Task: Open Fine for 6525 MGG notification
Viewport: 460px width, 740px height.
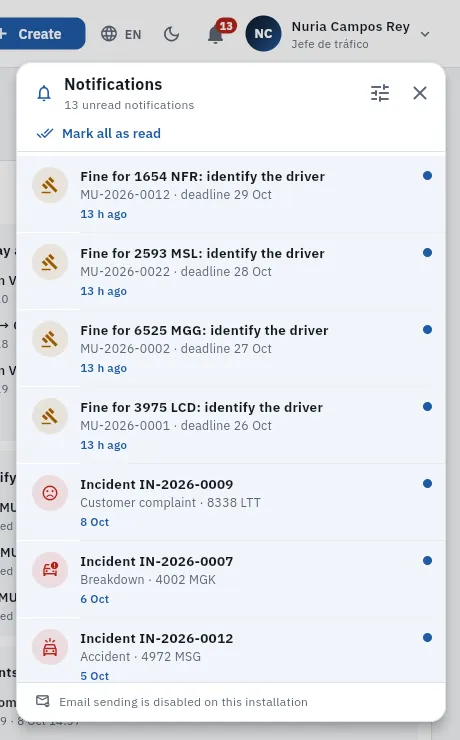Action: point(231,348)
